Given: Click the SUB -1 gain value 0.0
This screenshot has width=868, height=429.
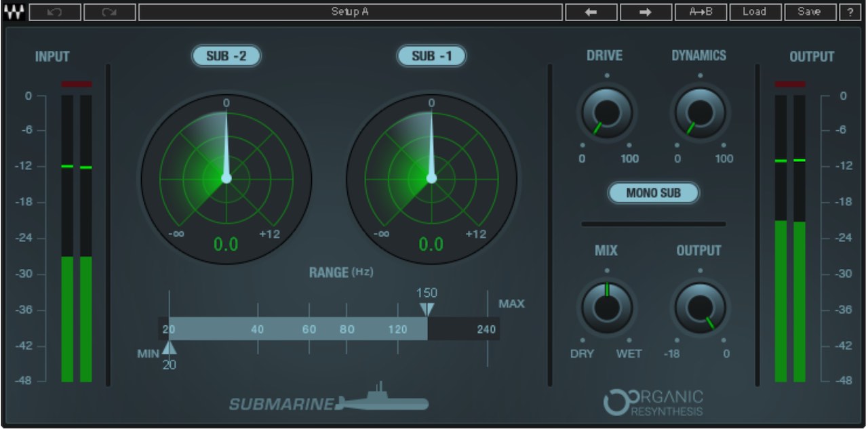Looking at the screenshot, I should [x=431, y=244].
